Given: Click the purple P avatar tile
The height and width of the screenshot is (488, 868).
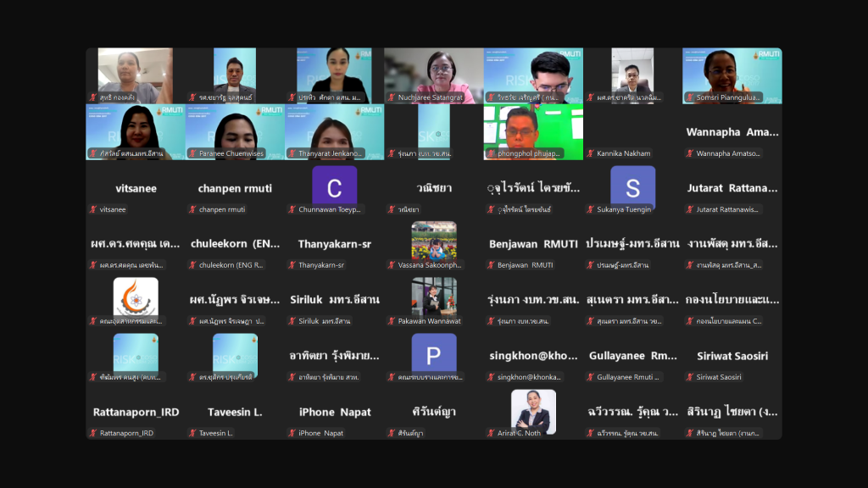Looking at the screenshot, I should tap(433, 352).
